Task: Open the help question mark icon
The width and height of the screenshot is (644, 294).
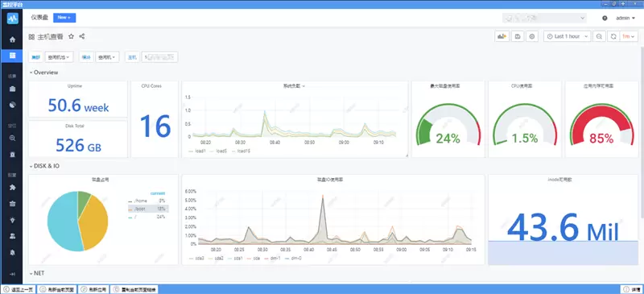Action: point(605,18)
